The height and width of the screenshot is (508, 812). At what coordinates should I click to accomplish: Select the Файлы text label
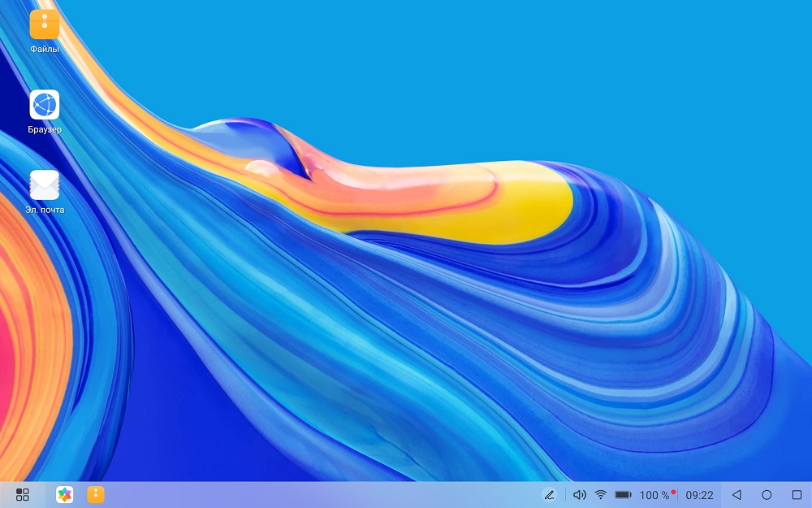pyautogui.click(x=45, y=50)
